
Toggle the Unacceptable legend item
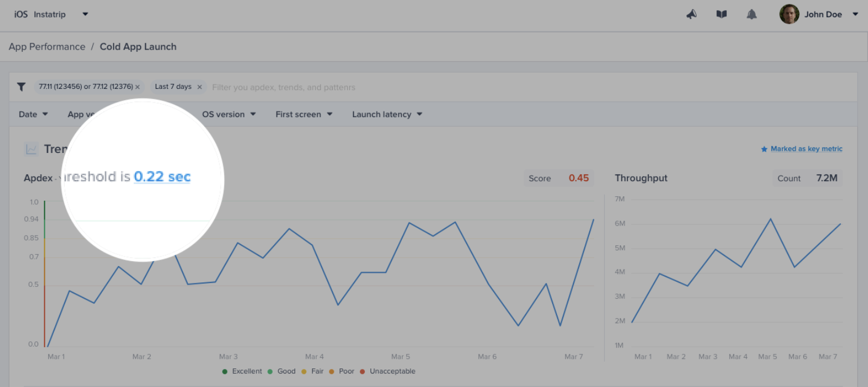[388, 371]
